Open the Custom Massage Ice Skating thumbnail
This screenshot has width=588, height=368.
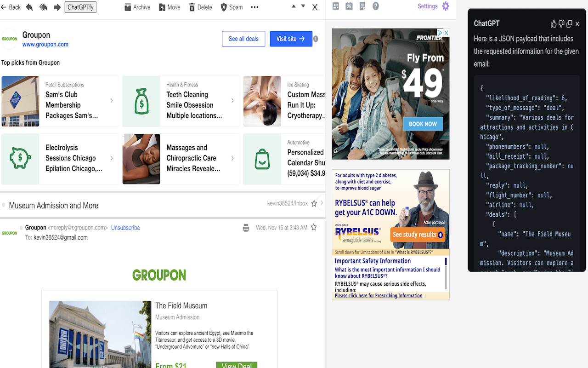[x=262, y=101]
